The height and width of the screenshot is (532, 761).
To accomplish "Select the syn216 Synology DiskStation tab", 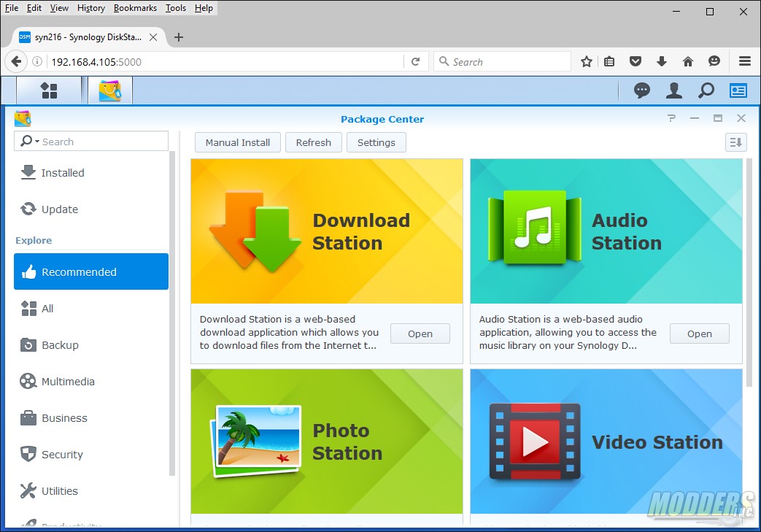I will click(88, 37).
